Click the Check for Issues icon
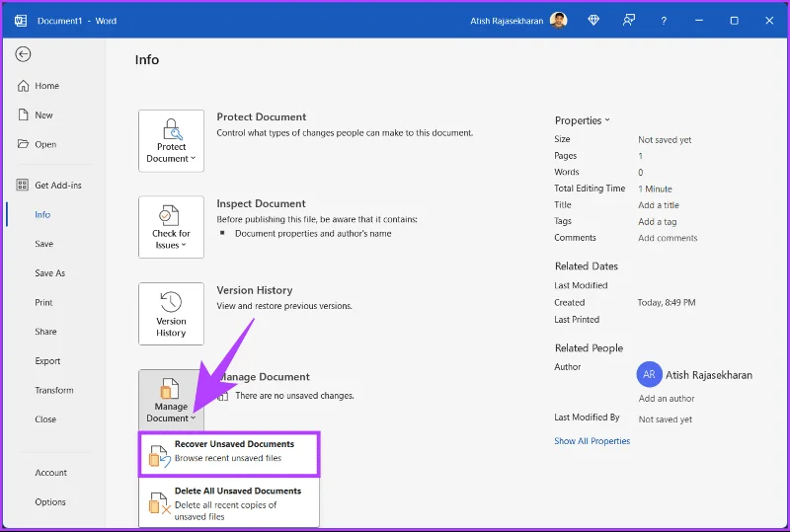Image resolution: width=790 pixels, height=532 pixels. point(169,215)
